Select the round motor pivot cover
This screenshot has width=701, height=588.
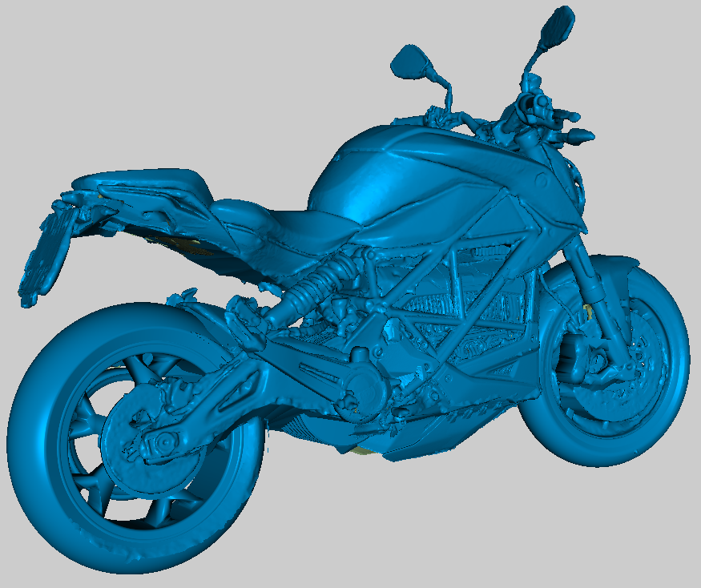[367, 389]
